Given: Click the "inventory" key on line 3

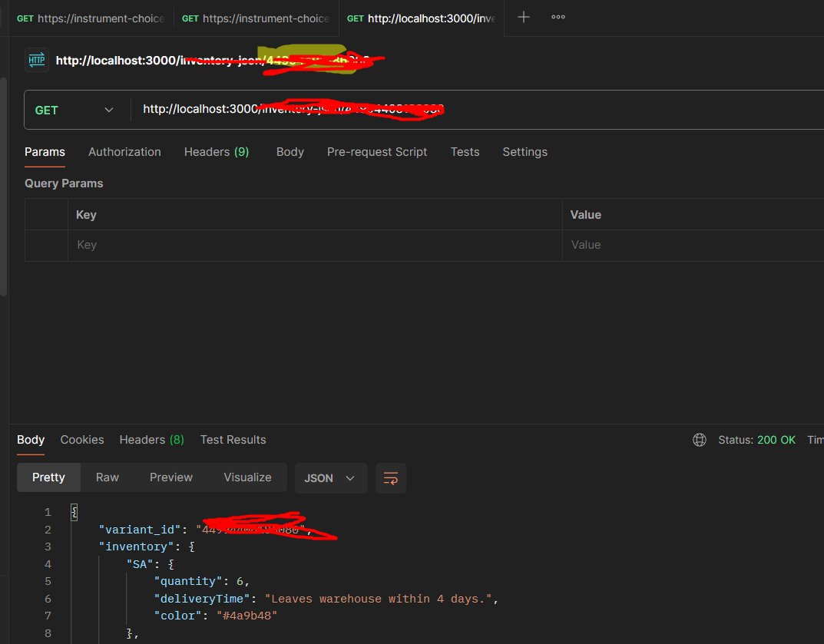Looking at the screenshot, I should click(136, 547).
